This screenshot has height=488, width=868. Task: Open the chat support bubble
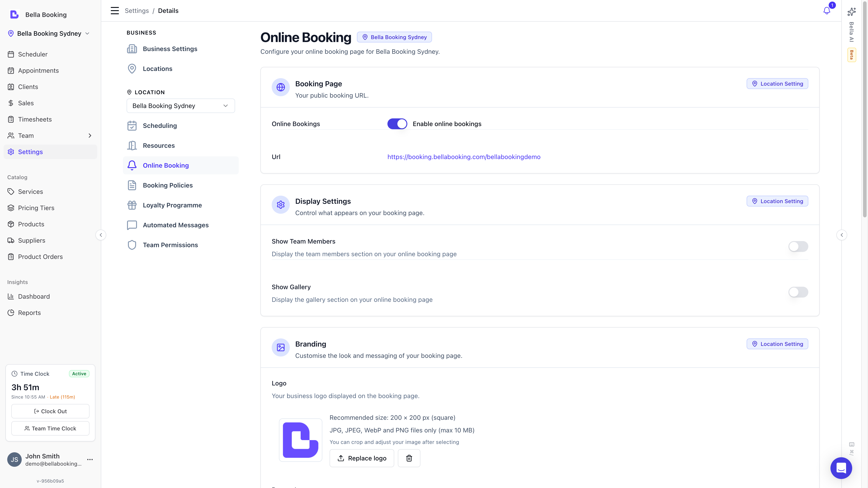tap(841, 468)
